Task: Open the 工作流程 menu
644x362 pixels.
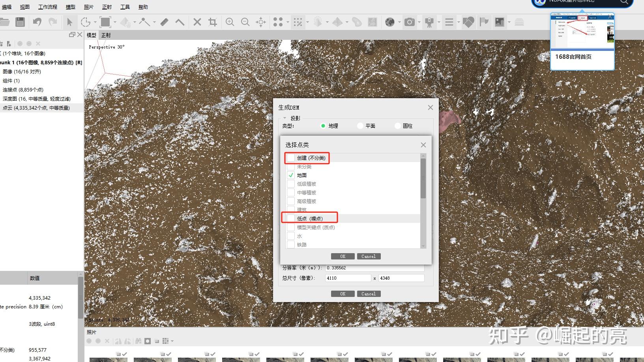Action: (47, 6)
